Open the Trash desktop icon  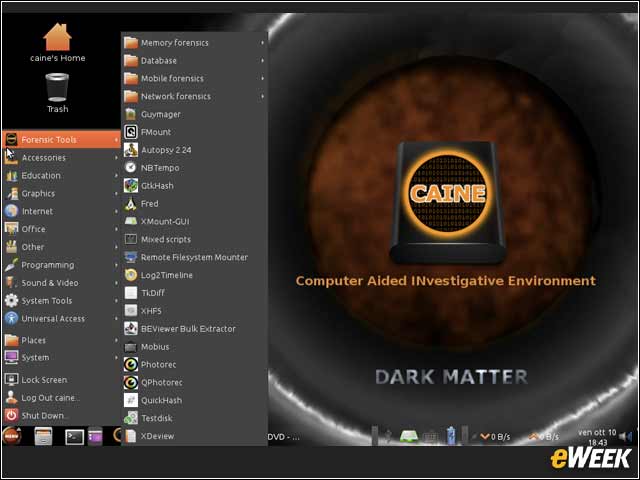(x=58, y=93)
